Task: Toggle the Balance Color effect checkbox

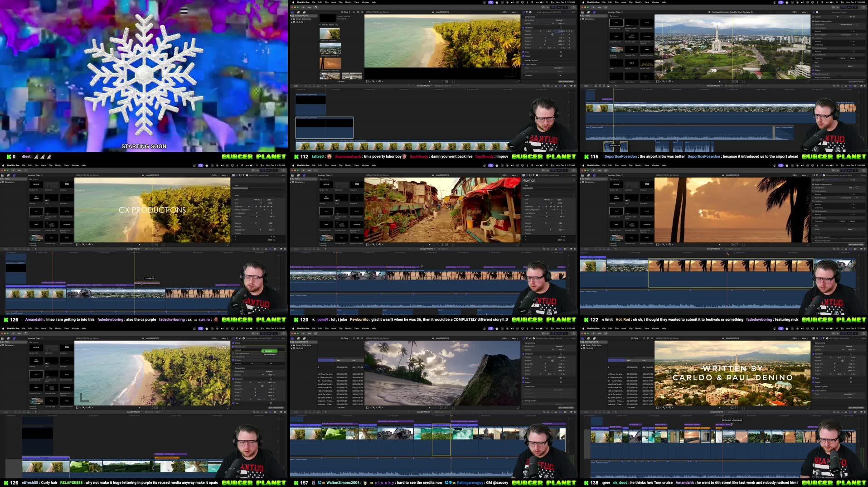Action: pyautogui.click(x=233, y=347)
